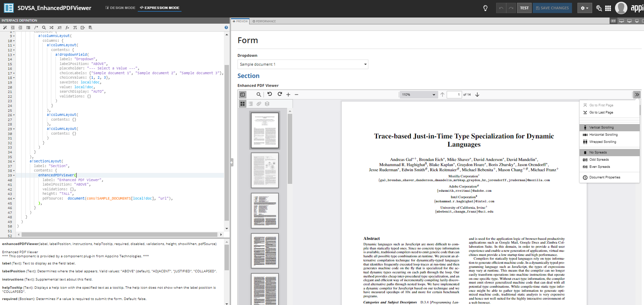The width and height of the screenshot is (644, 305).
Task: Rotate the PDF clockwise
Action: (x=280, y=94)
